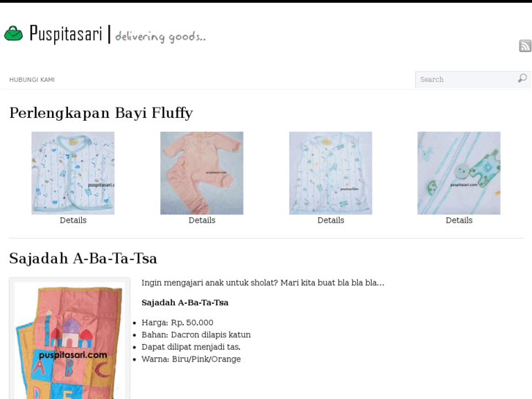Click the green bag logo icon
This screenshot has height=399, width=532.
[13, 34]
